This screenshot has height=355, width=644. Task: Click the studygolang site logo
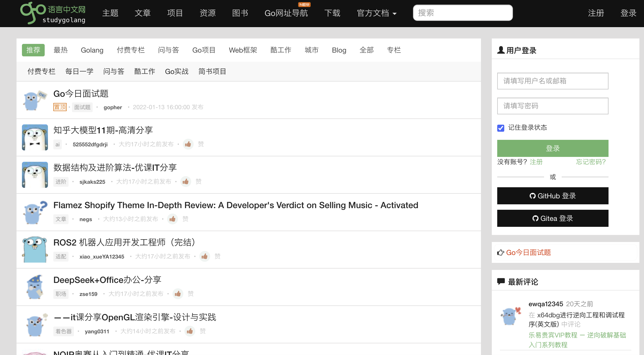tap(53, 13)
